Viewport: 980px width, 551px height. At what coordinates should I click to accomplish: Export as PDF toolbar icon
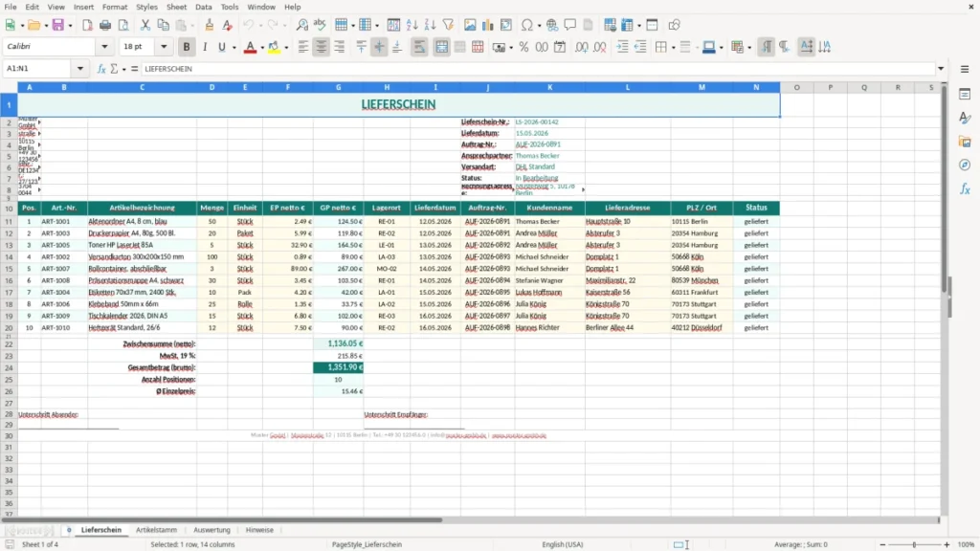point(87,25)
